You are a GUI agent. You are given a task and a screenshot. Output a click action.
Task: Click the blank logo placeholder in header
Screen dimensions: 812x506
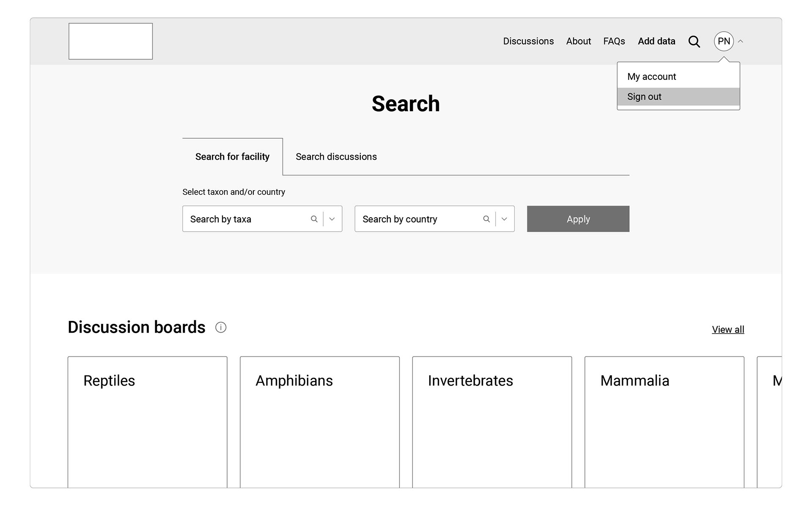(x=110, y=41)
